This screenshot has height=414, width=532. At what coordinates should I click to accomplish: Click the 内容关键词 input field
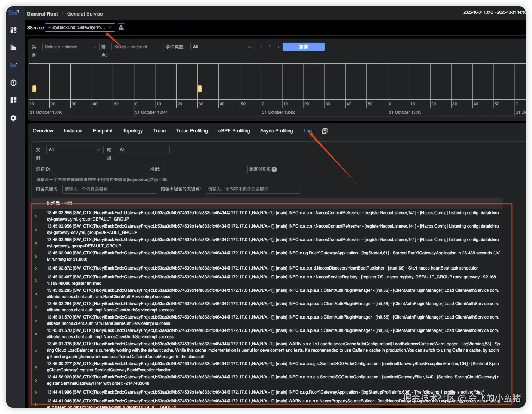click(x=110, y=189)
